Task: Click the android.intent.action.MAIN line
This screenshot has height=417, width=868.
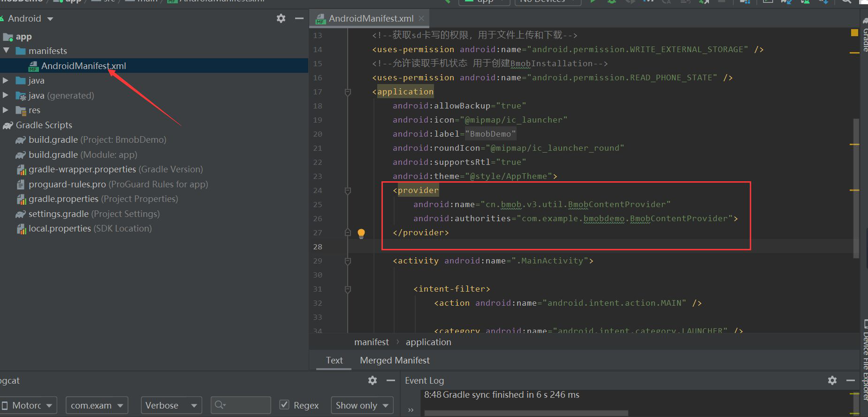Action: pos(568,303)
